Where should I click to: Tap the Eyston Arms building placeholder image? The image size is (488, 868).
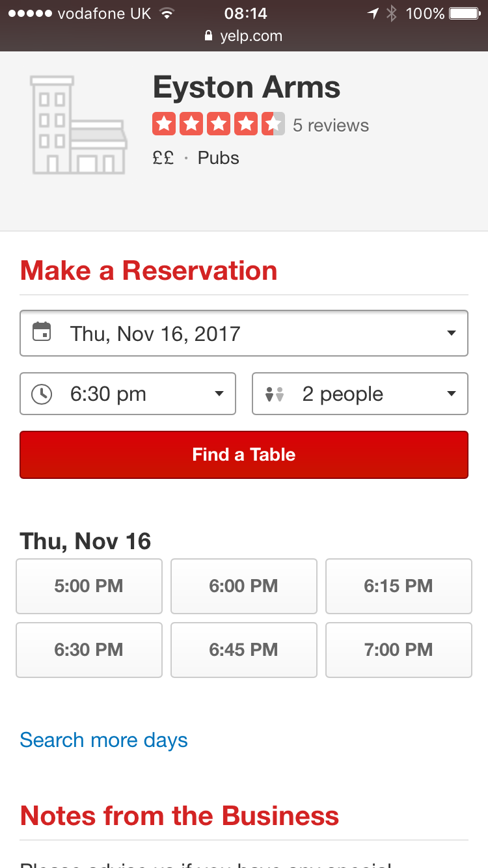tap(79, 125)
